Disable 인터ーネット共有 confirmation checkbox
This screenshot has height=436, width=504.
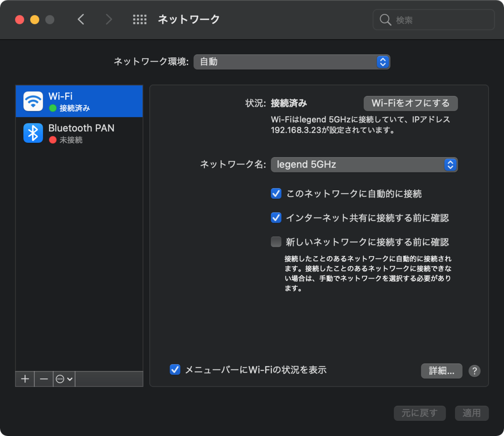coord(276,217)
